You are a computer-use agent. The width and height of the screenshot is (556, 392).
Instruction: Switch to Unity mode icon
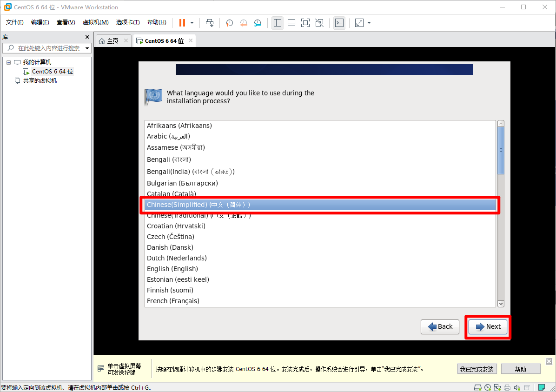[x=319, y=23]
